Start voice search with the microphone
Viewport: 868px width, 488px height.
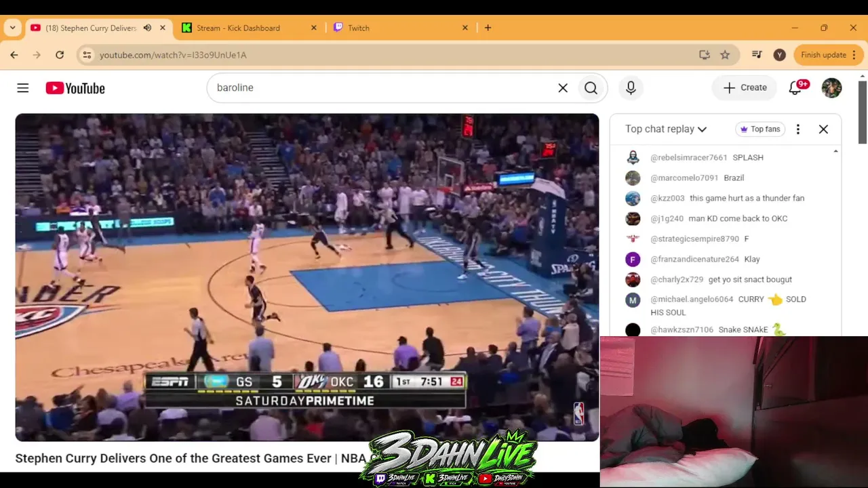631,88
